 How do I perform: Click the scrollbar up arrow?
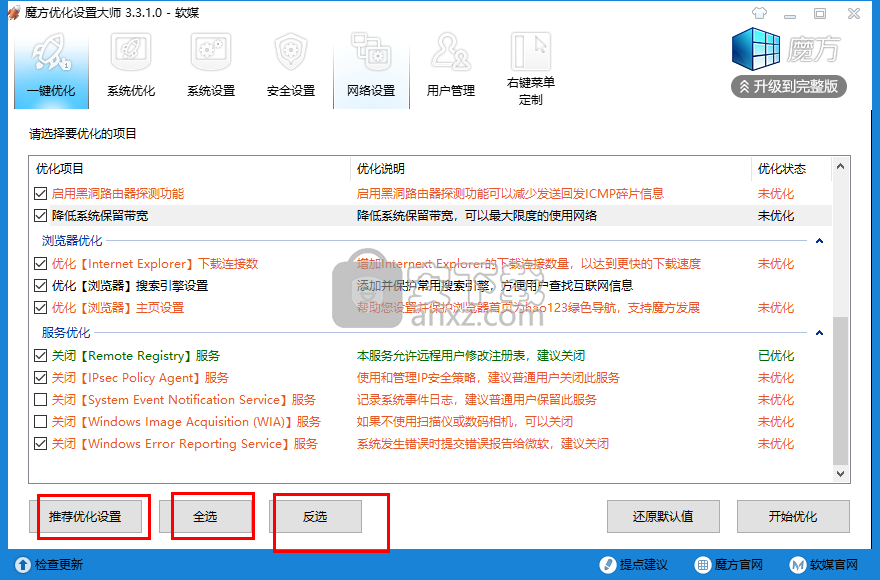[840, 166]
